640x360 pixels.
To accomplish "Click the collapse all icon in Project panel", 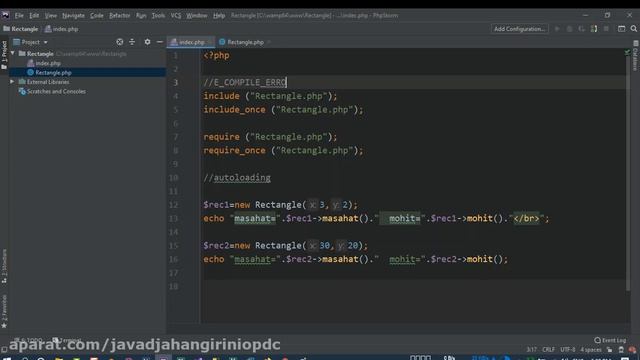I will [132, 42].
